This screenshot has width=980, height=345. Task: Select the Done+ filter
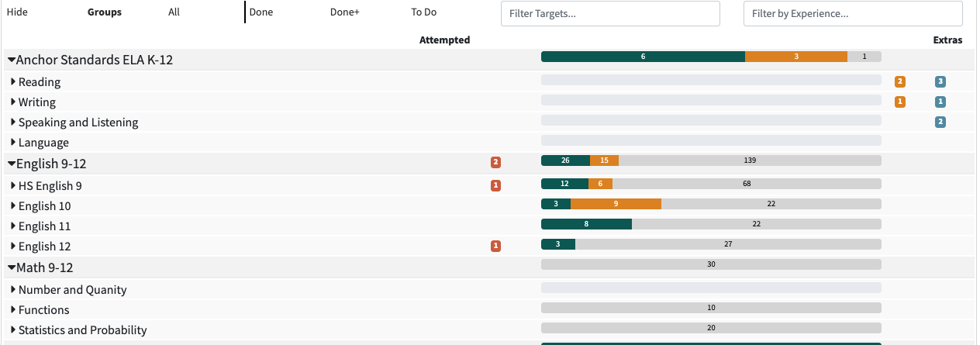[344, 12]
